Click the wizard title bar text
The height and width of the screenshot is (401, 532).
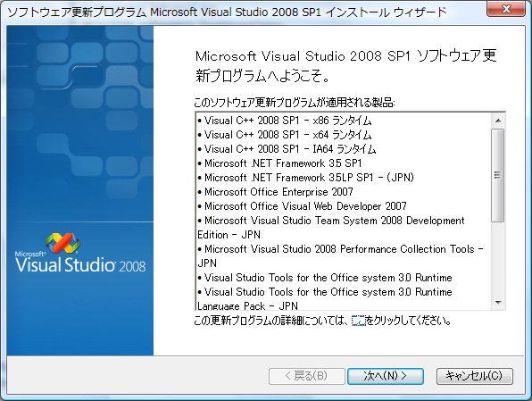pos(227,13)
